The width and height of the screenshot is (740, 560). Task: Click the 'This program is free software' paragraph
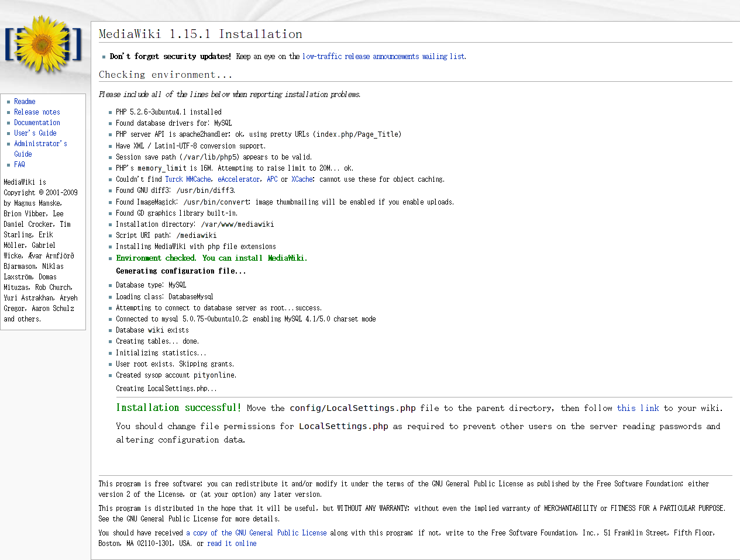click(404, 489)
